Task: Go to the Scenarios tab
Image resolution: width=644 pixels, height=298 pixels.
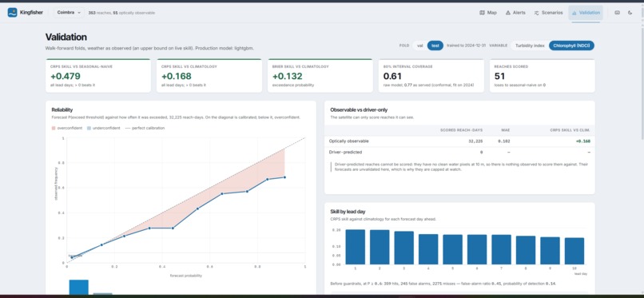Action: 548,13
